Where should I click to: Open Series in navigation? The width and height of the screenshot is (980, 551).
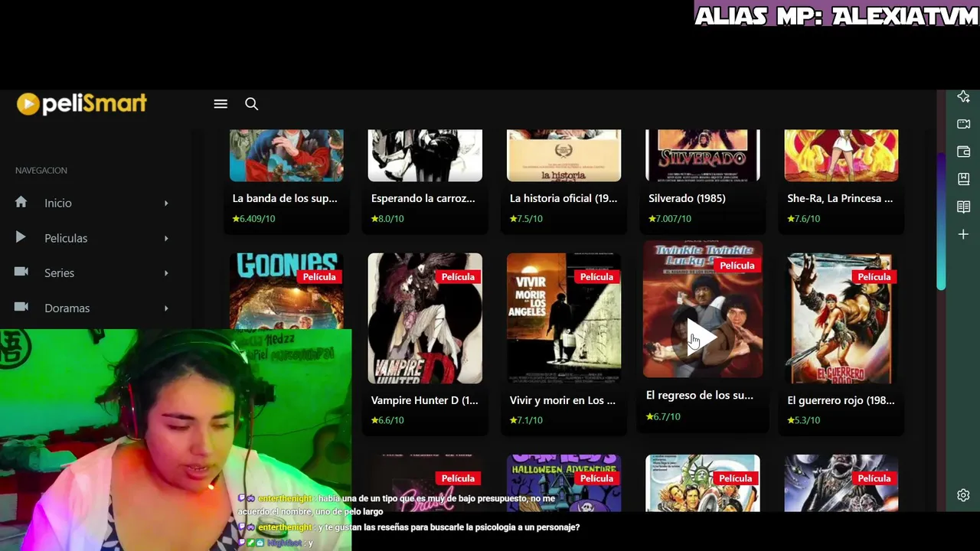point(59,273)
